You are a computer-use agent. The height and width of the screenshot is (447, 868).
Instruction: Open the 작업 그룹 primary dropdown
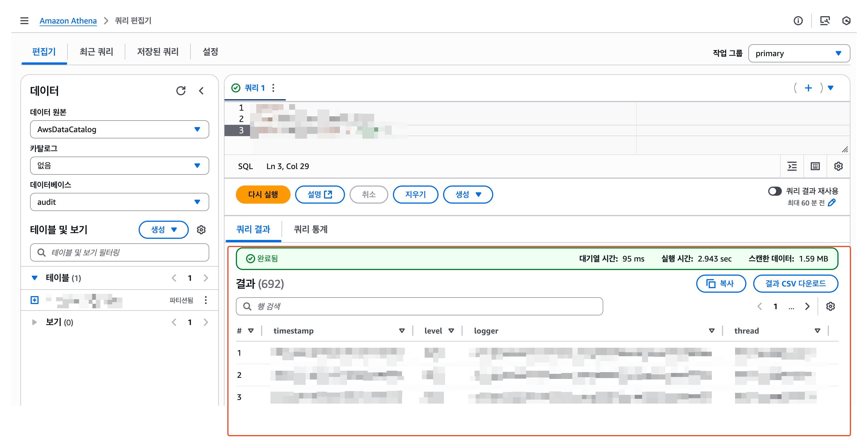click(x=799, y=54)
